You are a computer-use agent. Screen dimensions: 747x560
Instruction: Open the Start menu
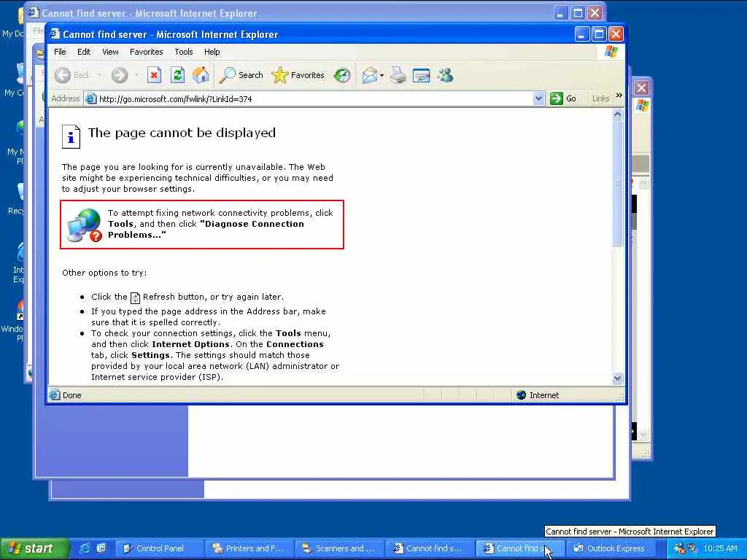(34, 548)
